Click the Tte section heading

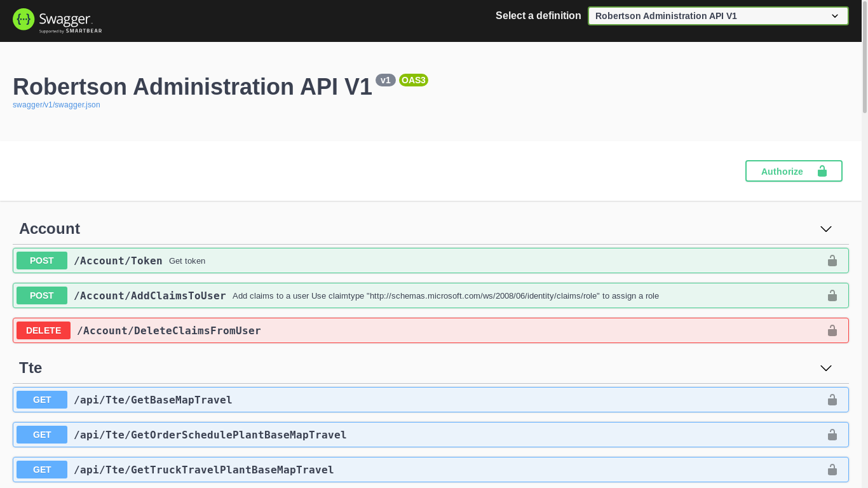[31, 368]
